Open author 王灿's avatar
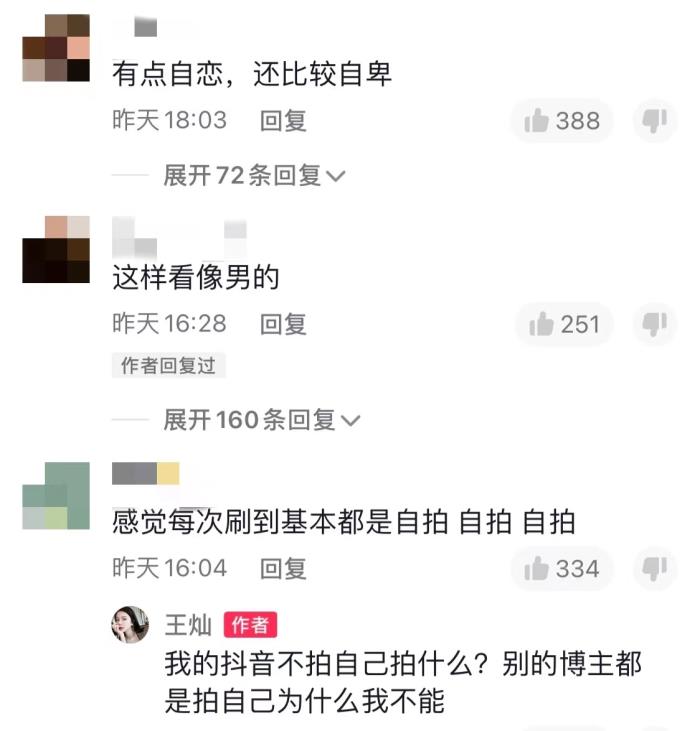 coord(130,625)
